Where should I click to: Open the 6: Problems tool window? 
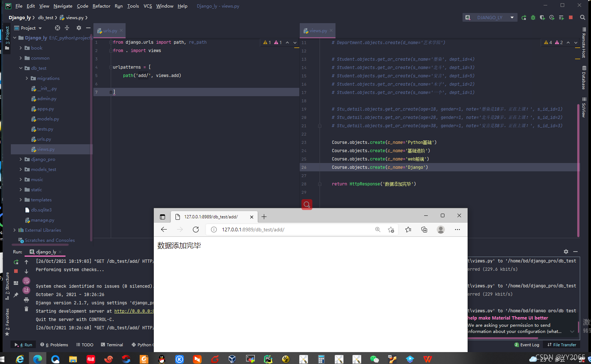click(x=54, y=345)
